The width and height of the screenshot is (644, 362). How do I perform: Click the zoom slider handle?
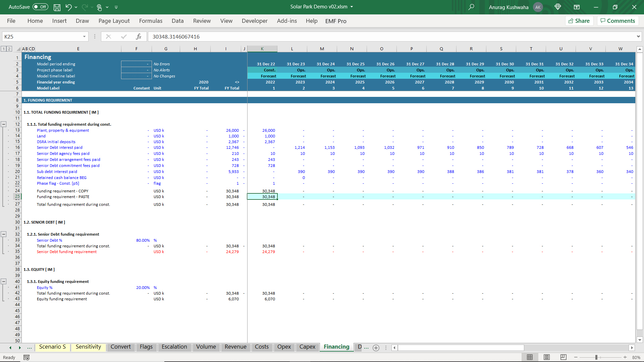point(596,357)
